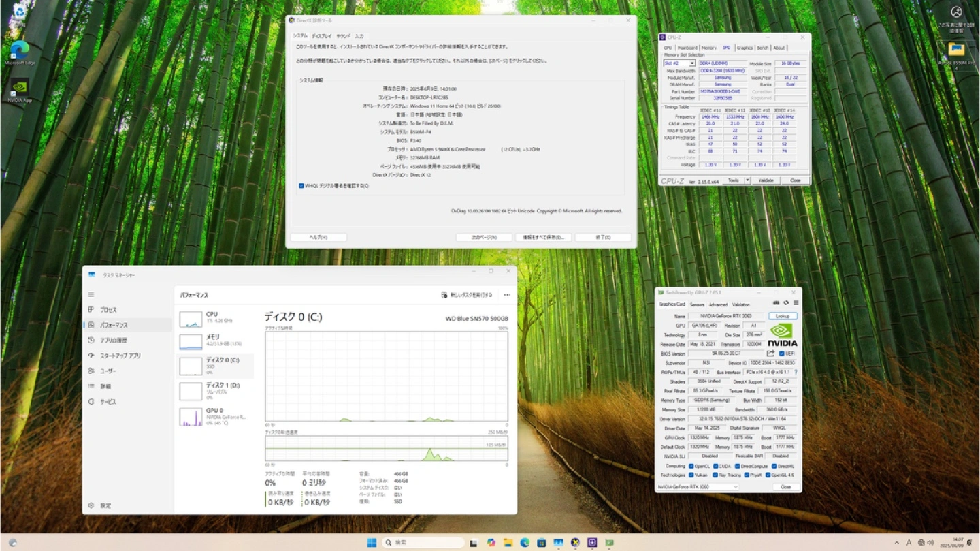Click the BIOS export share icon

coord(770,353)
